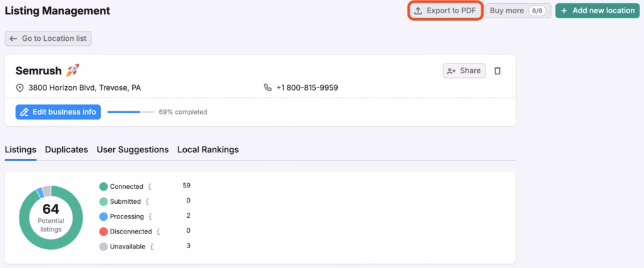Click the map pin address icon
644x268 pixels.
tap(19, 88)
